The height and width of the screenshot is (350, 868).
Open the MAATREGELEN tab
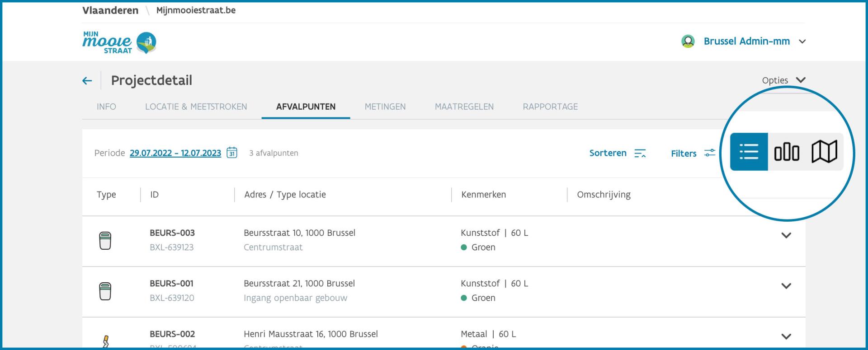464,107
